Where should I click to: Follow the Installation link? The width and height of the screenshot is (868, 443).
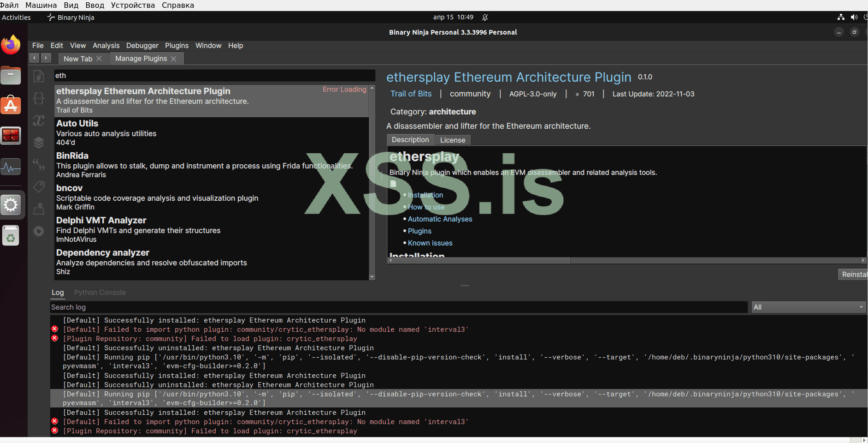pos(425,195)
